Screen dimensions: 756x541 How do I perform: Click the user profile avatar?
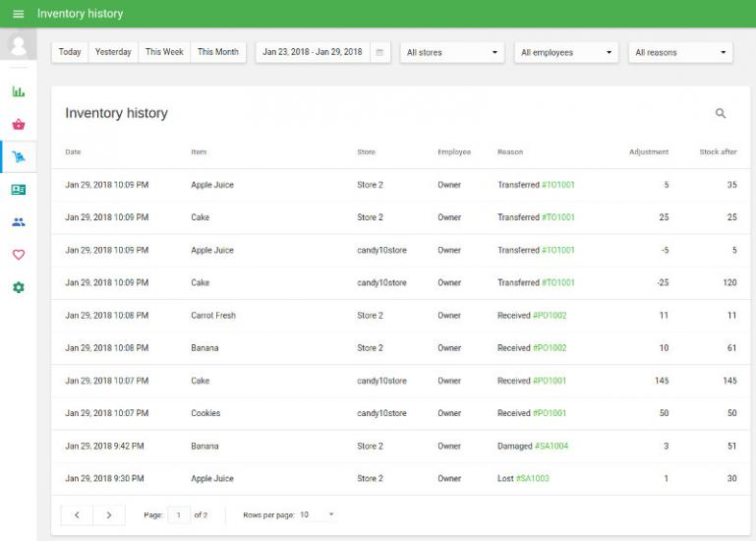click(x=17, y=44)
